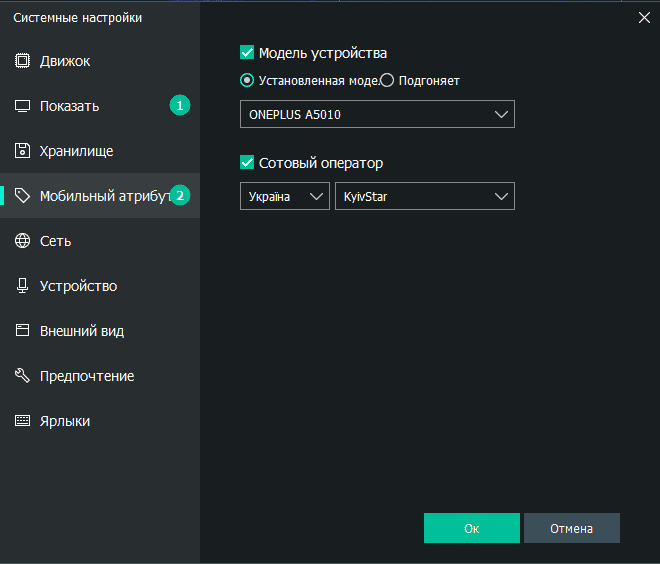
Task: Click the green badge 1 next to Показать
Action: [180, 106]
